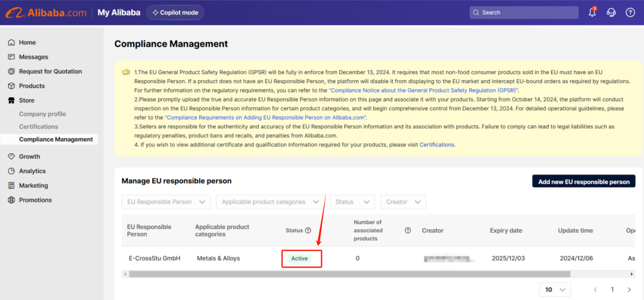
Task: Enable Copilot mode
Action: 175,12
